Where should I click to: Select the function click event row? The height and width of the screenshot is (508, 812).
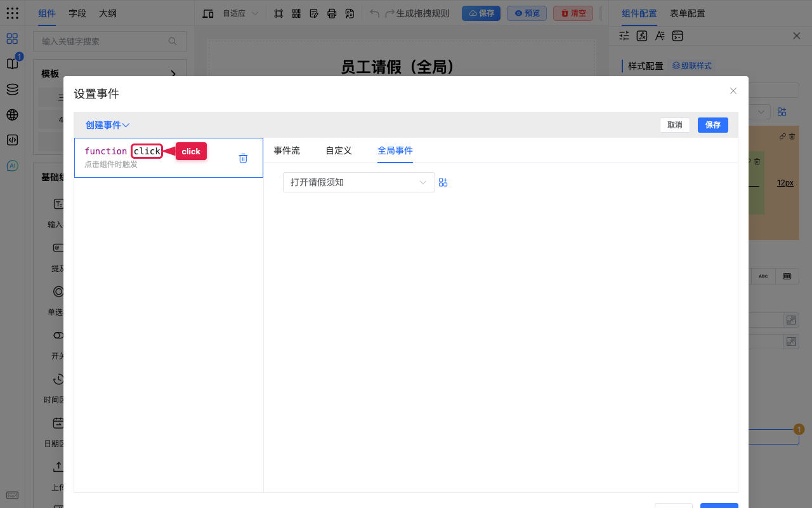pyautogui.click(x=169, y=158)
